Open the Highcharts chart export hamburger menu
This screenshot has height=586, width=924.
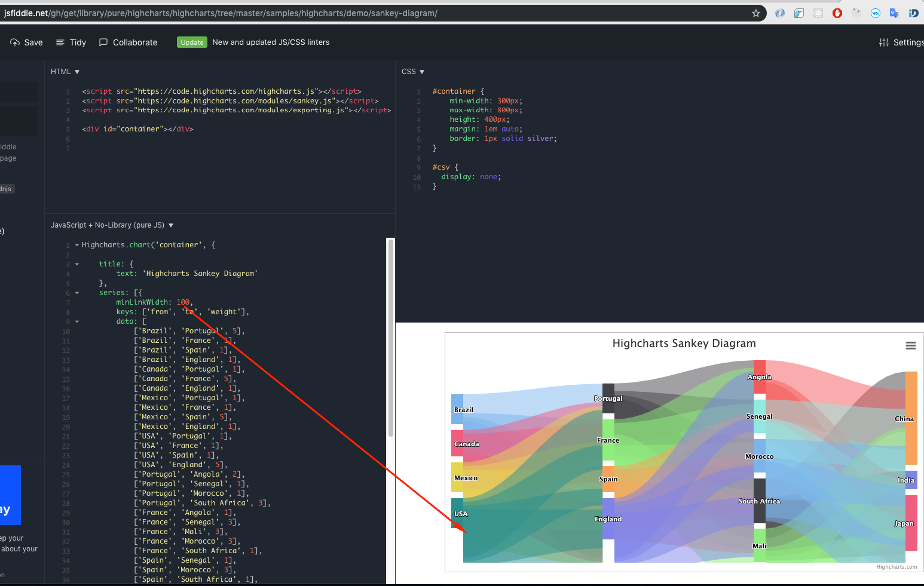(910, 345)
